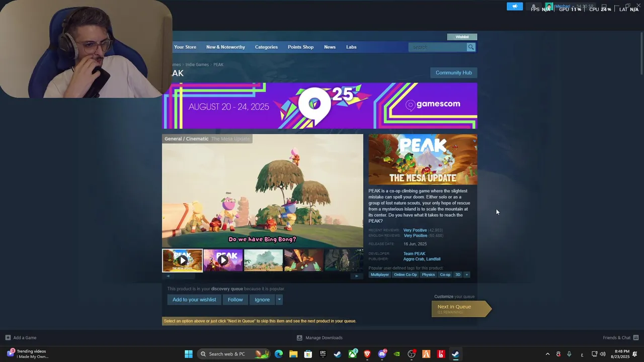Select the 3D tag
Image resolution: width=644 pixels, height=362 pixels.
(x=458, y=275)
